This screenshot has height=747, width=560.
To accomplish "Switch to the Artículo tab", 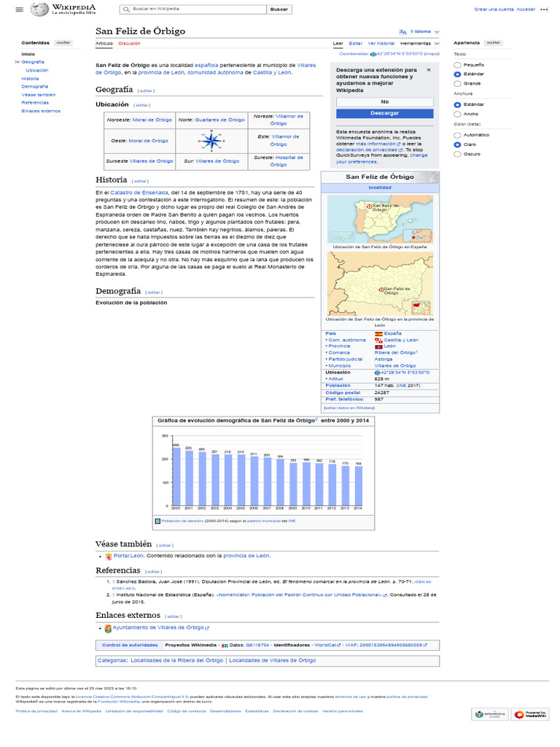I will click(x=104, y=44).
